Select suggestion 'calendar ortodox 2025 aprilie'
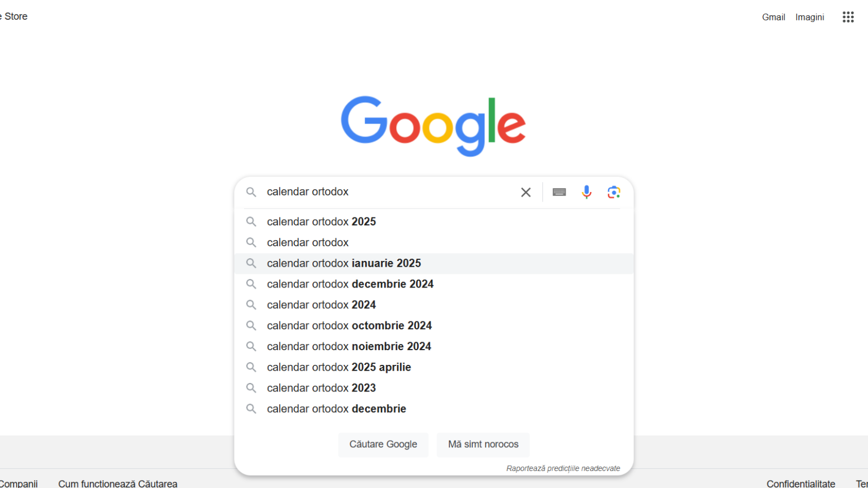The width and height of the screenshot is (868, 488). click(x=434, y=367)
